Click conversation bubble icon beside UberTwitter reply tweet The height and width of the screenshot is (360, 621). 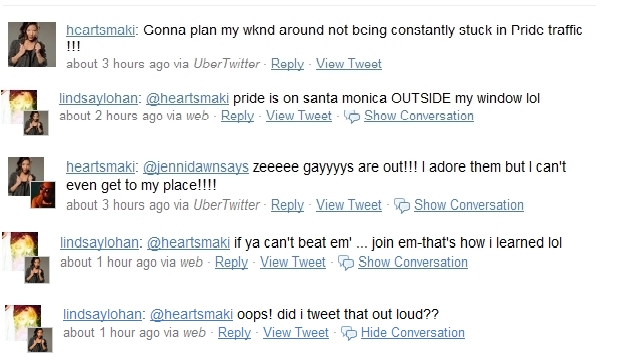coord(402,206)
